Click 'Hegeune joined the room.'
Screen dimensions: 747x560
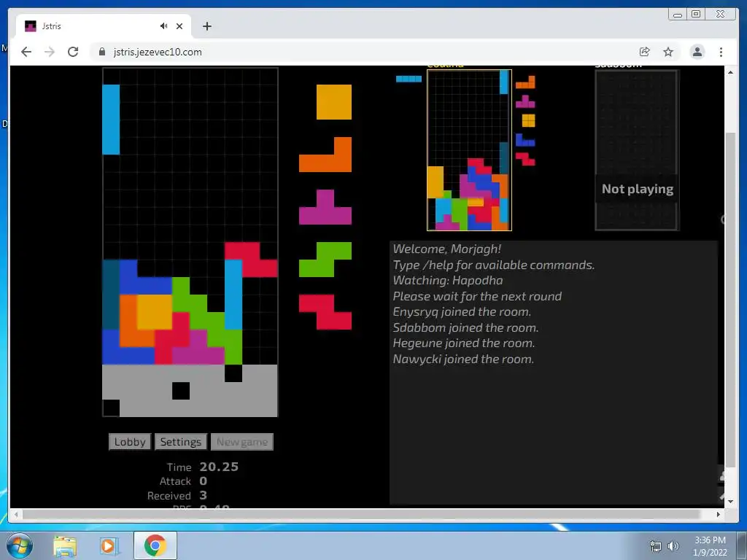pyautogui.click(x=463, y=343)
